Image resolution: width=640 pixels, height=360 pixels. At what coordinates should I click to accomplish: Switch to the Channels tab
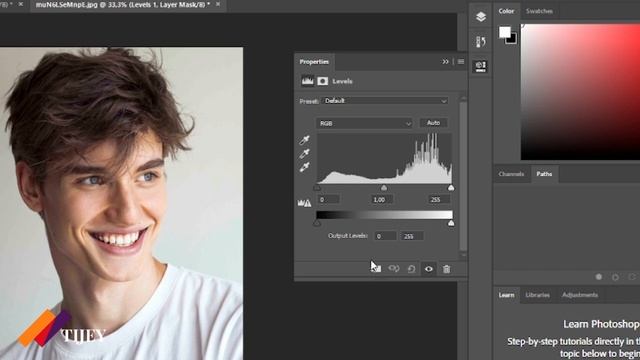tap(511, 174)
